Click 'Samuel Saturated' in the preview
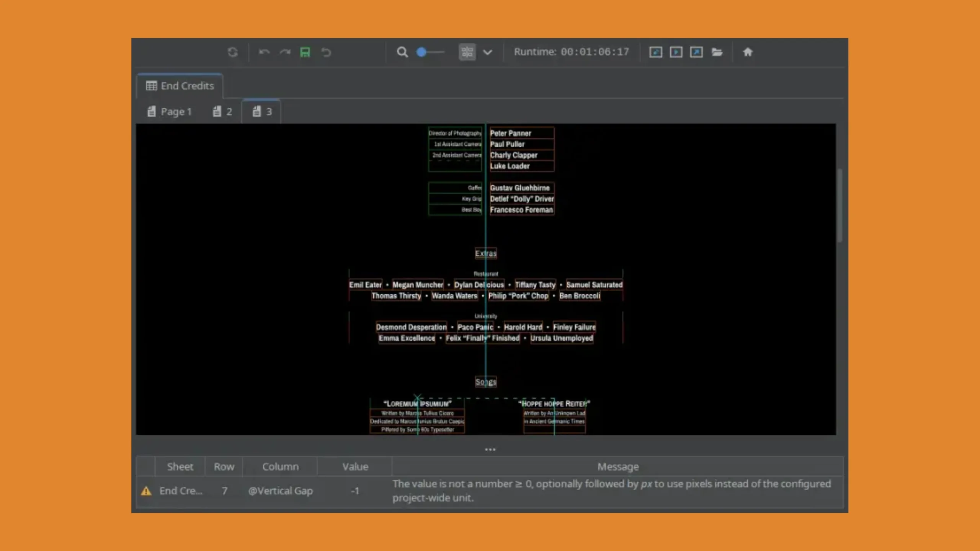This screenshot has width=980, height=551. pos(594,285)
